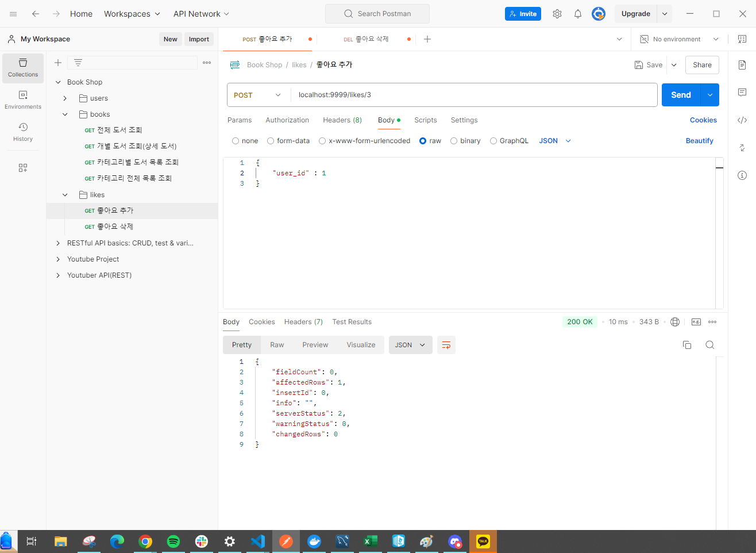
Task: Open the POST method dropdown
Action: pos(258,95)
